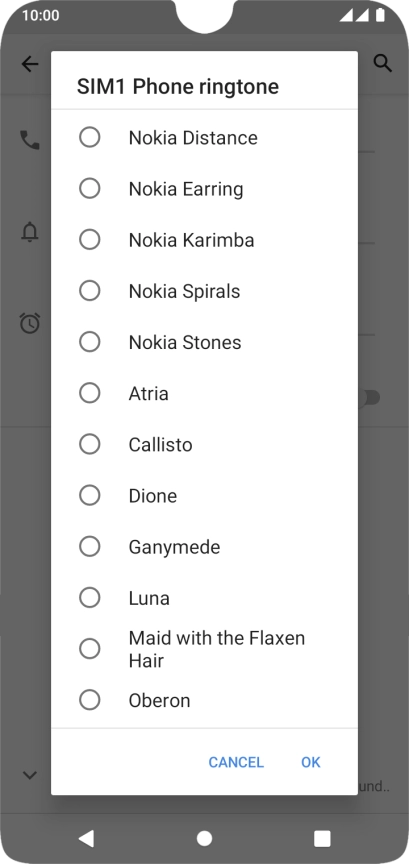Choose the Callisto ringtone radio button
This screenshot has height=864, width=409.
click(x=90, y=444)
